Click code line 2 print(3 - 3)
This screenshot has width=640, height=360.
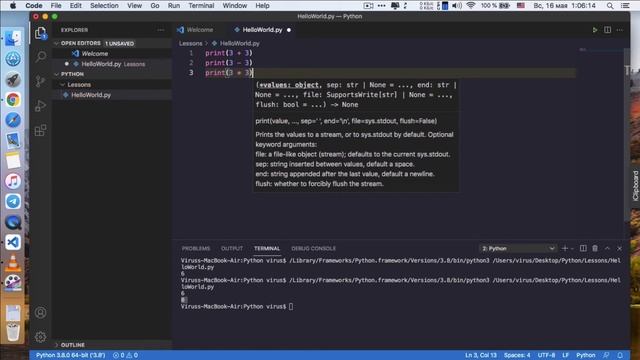click(x=229, y=63)
